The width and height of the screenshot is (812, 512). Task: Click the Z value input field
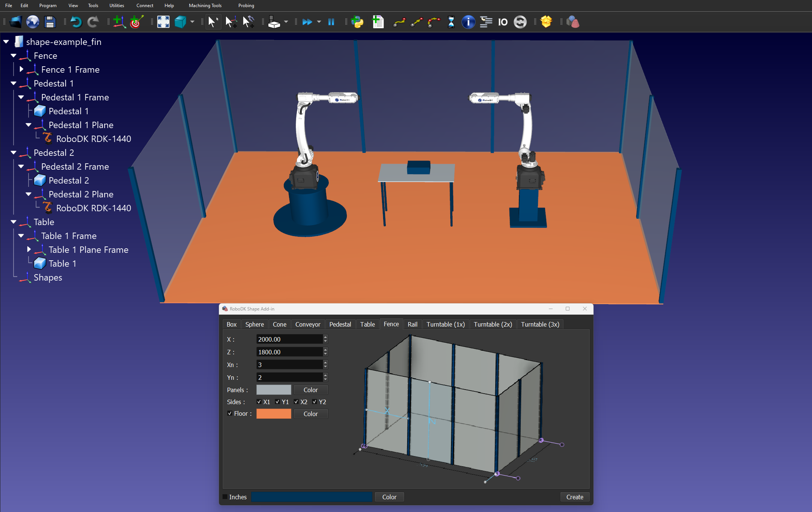[289, 352]
